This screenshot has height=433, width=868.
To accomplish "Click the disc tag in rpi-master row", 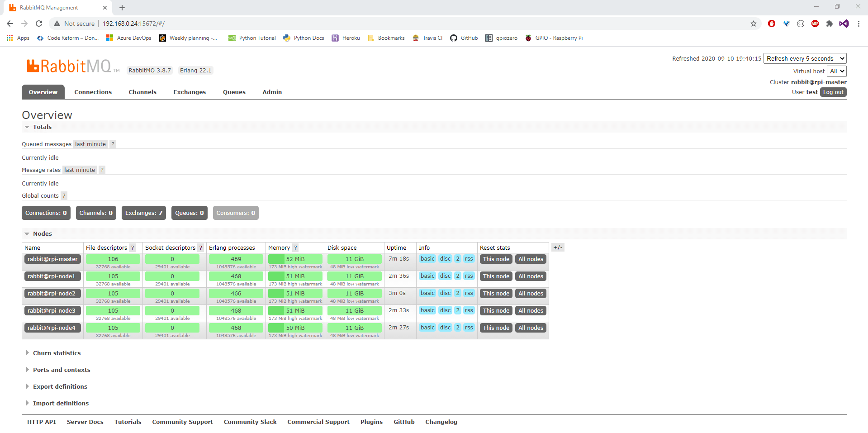I will [446, 259].
